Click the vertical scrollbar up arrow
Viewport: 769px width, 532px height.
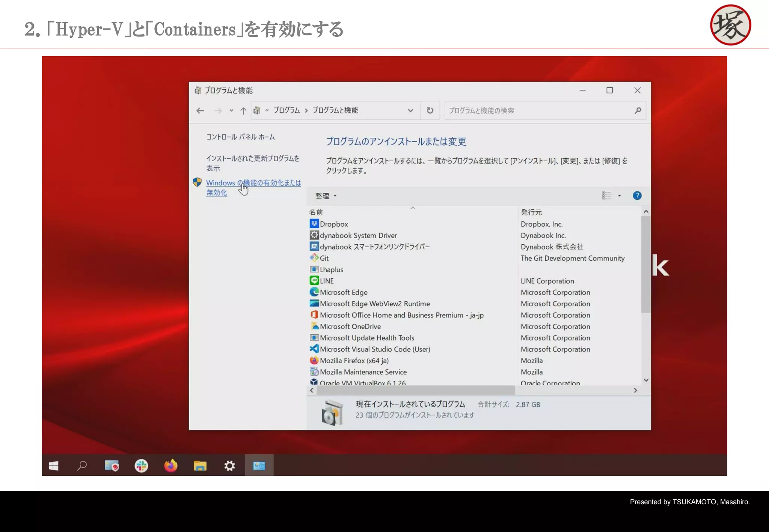tap(646, 212)
